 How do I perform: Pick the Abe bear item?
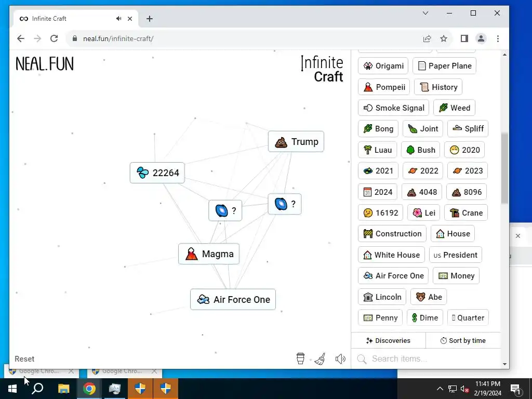click(x=429, y=297)
